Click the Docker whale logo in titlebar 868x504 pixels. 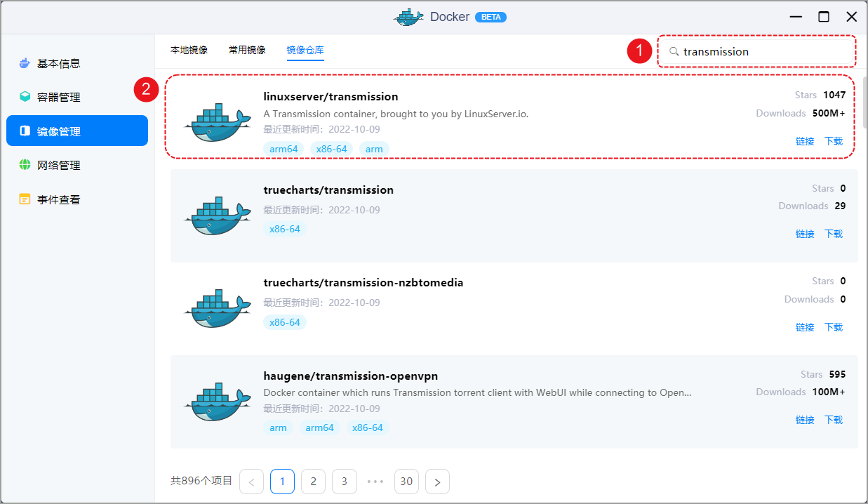coord(409,16)
